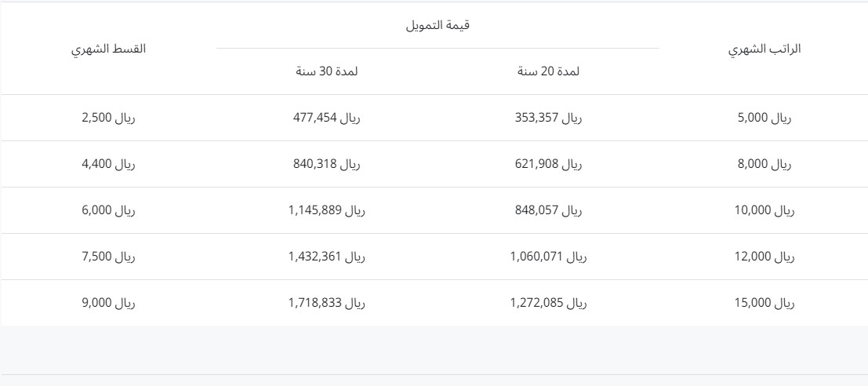Click the الراتب الشهري column header
The height and width of the screenshot is (386, 868).
764,49
